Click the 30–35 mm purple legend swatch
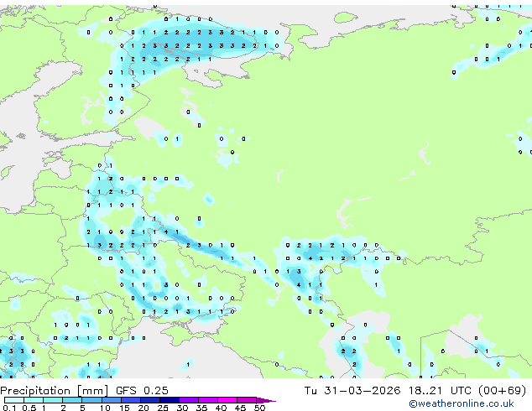Image resolution: width=532 pixels, height=411 pixels. point(189,400)
